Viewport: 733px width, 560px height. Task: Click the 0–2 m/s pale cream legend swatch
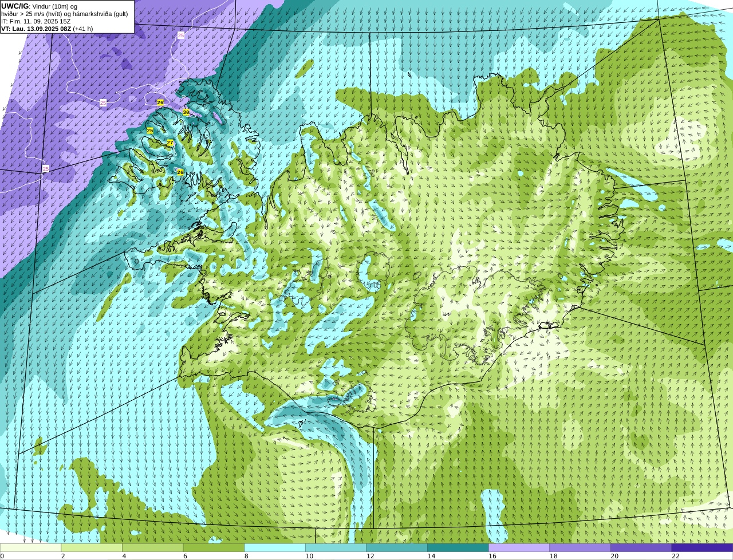tap(30, 547)
